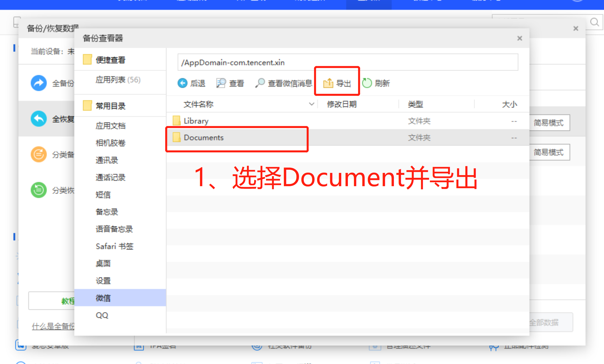Click the blue Full Backup (全备份) icon

[39, 83]
